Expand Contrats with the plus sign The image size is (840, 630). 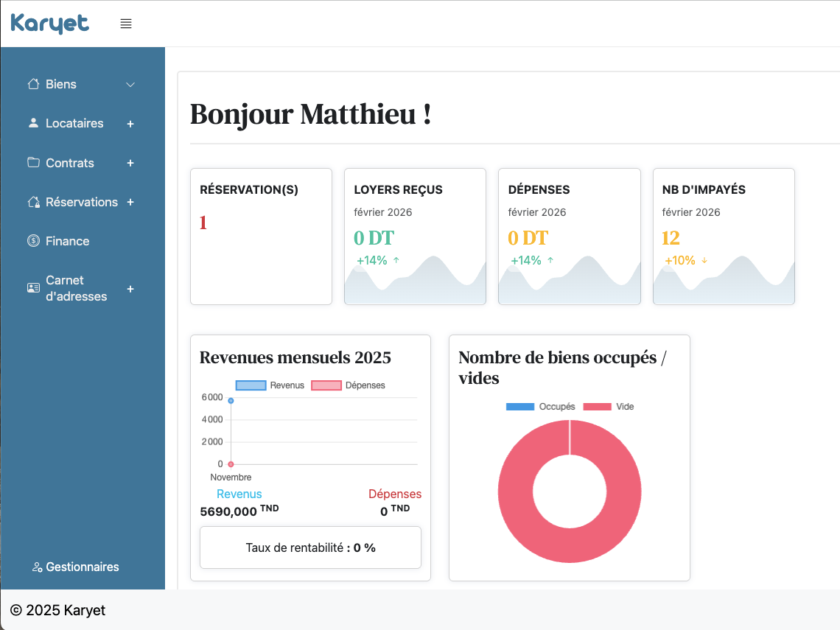[130, 163]
